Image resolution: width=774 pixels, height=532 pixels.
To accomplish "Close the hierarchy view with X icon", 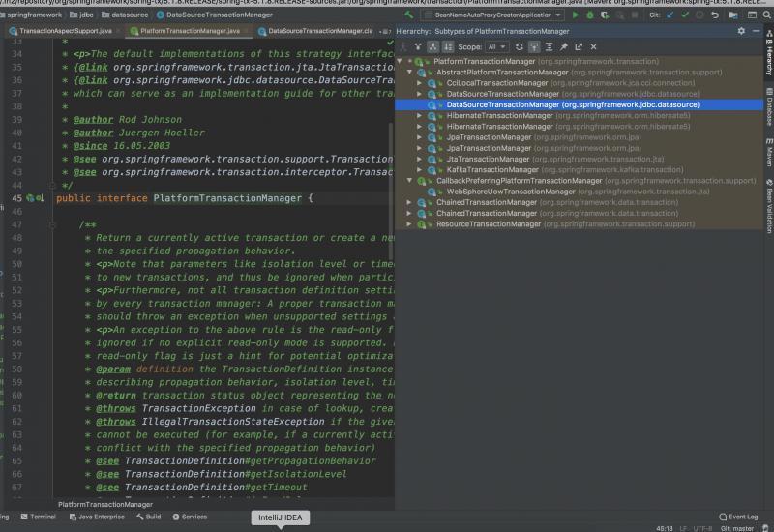I will 593,46.
